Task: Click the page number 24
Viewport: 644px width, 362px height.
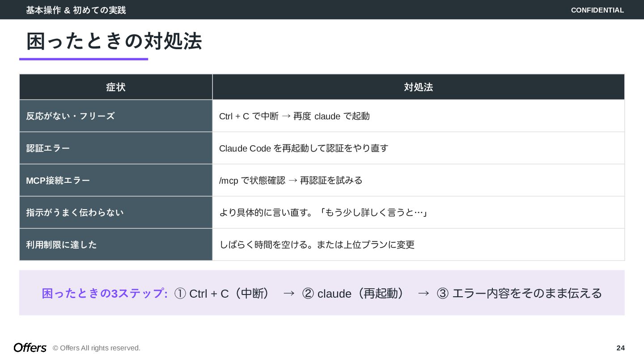Action: pyautogui.click(x=620, y=348)
